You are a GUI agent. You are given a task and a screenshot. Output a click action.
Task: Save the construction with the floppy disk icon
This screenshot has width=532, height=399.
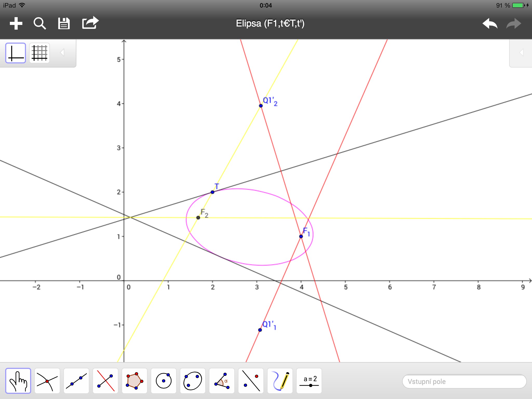click(64, 23)
